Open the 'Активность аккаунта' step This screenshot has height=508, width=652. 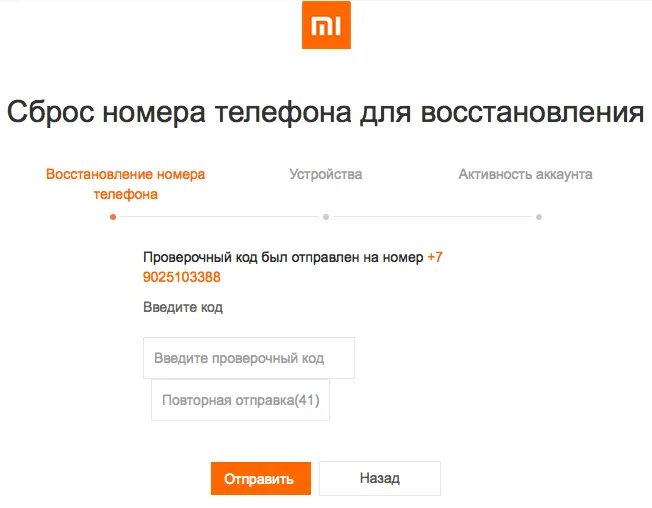525,174
